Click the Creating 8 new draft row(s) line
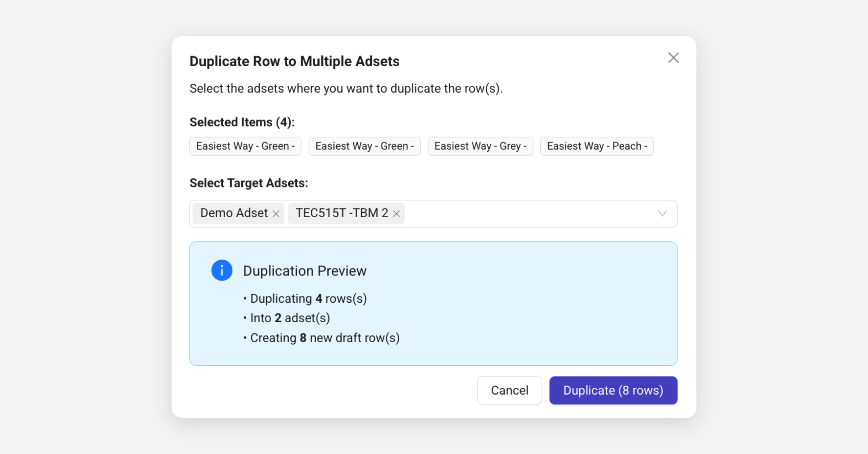The image size is (868, 454). tap(324, 338)
